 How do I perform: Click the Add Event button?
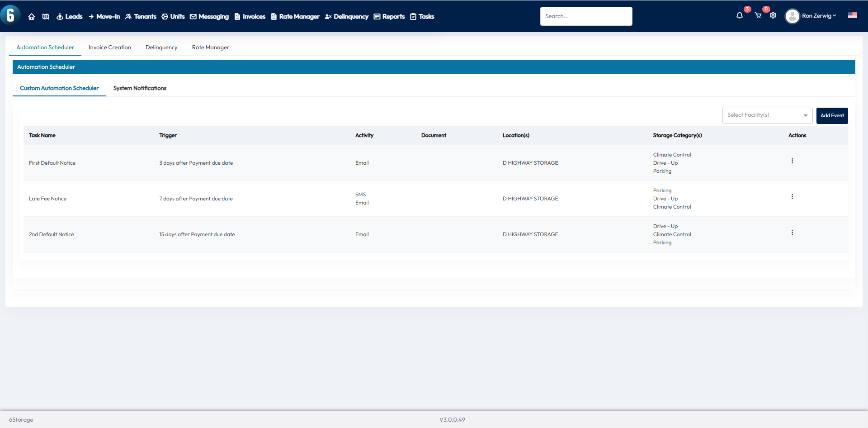pyautogui.click(x=832, y=115)
